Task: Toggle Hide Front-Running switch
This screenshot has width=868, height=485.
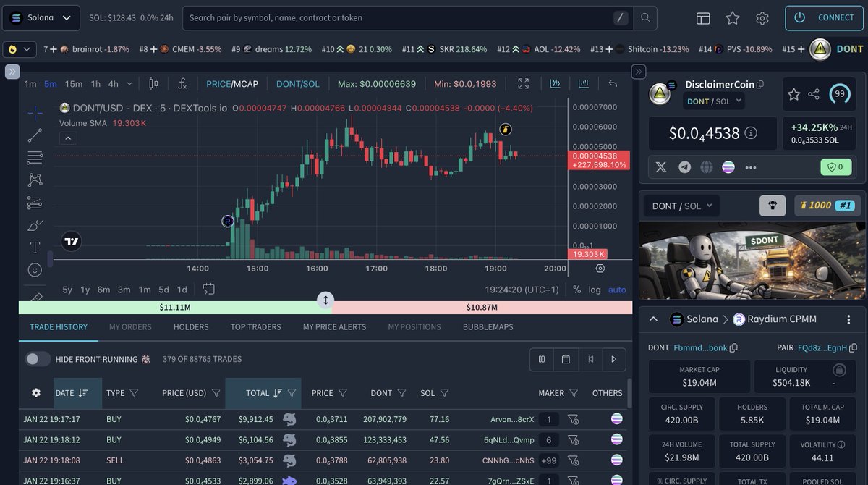Action: pos(38,359)
